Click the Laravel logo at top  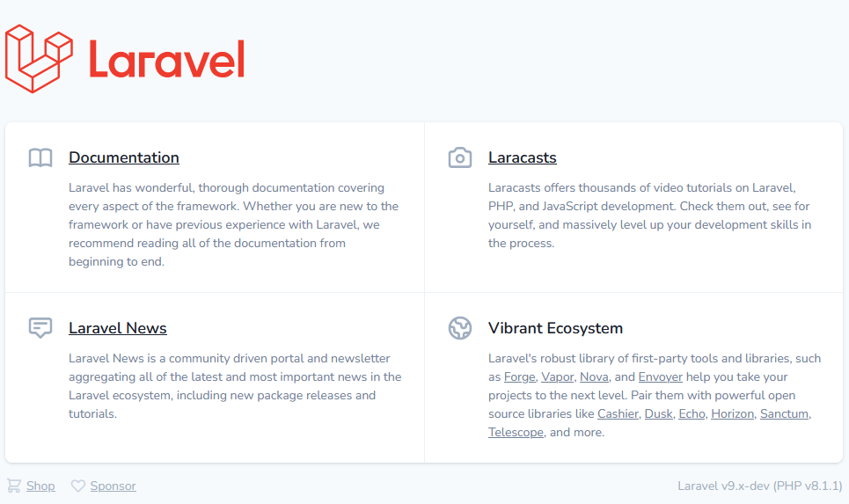pyautogui.click(x=125, y=59)
